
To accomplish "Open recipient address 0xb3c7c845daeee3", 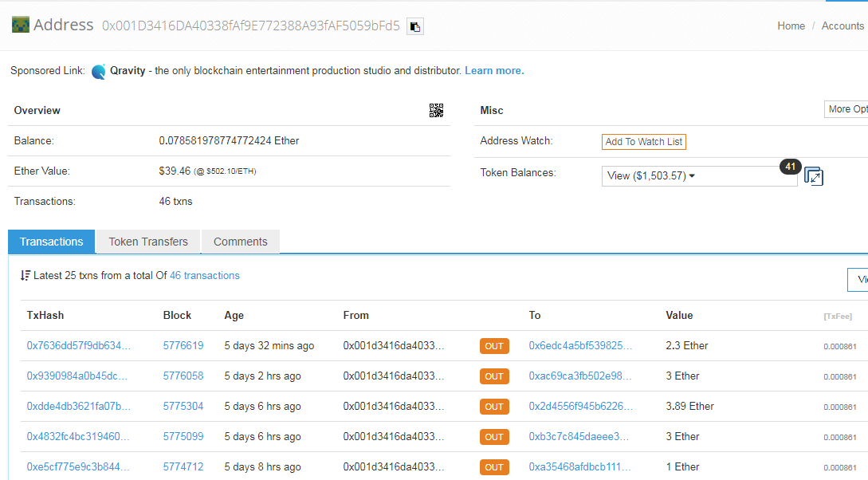I will click(579, 436).
